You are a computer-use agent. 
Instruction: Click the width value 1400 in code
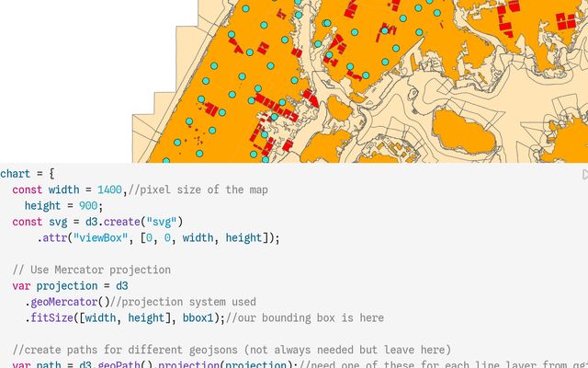coord(109,190)
